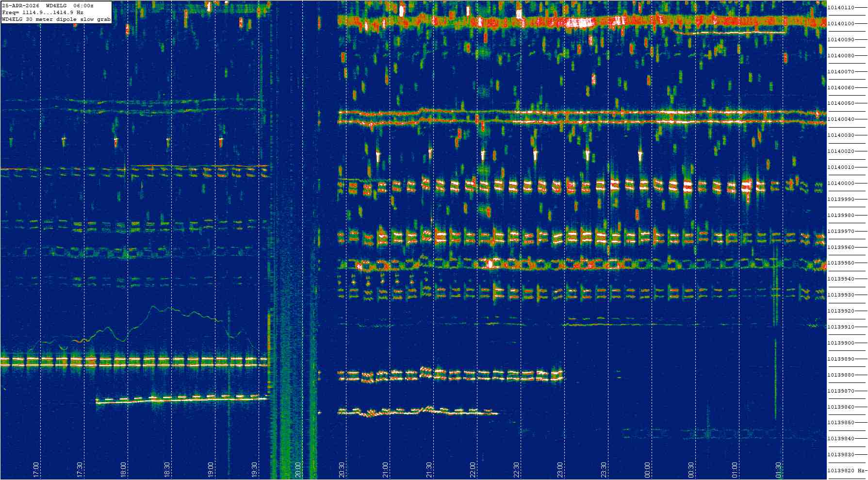Click the 10140110 frequency scale label
This screenshot has width=868, height=480.
(x=841, y=8)
